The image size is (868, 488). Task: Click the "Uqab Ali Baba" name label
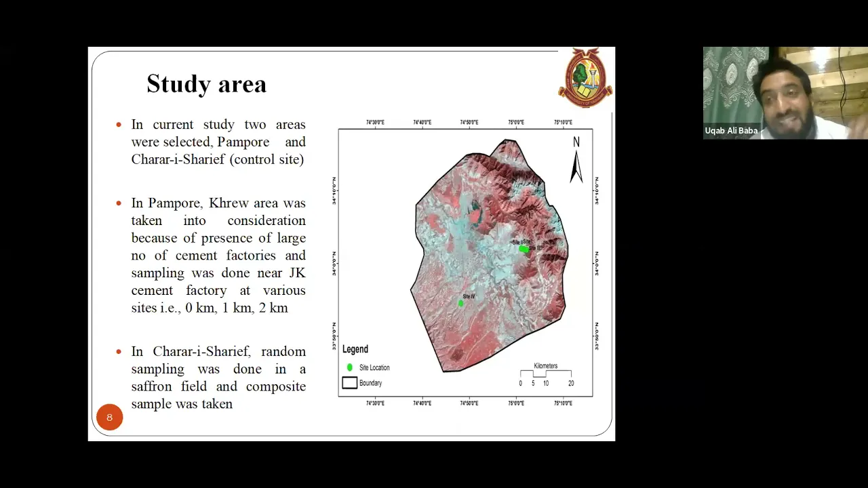tap(731, 131)
